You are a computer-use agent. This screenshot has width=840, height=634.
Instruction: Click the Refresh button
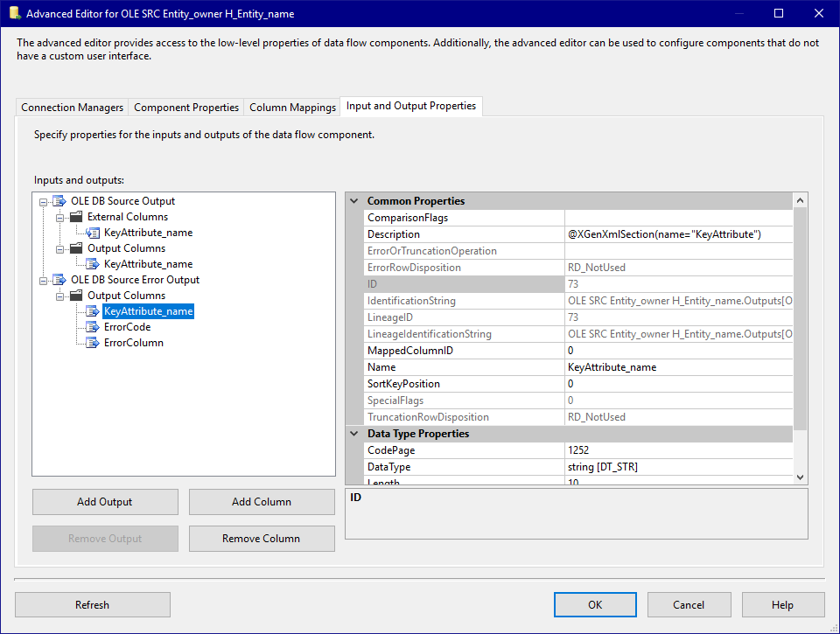click(x=93, y=604)
